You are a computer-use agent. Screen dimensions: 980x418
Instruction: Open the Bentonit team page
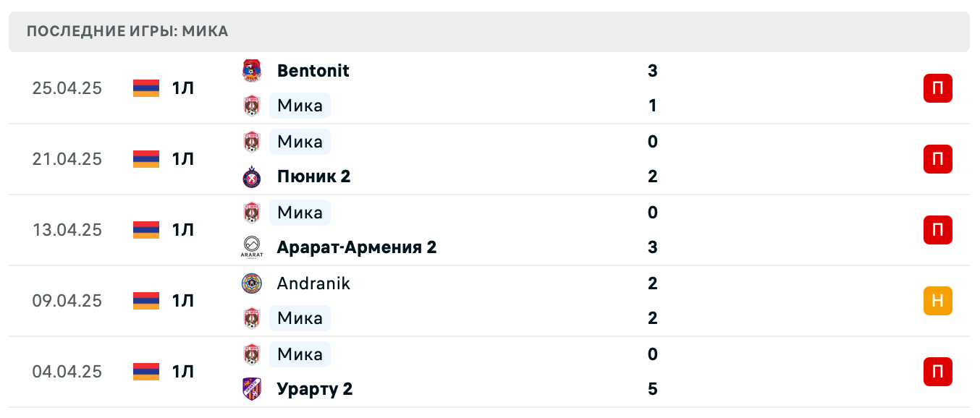pos(313,71)
